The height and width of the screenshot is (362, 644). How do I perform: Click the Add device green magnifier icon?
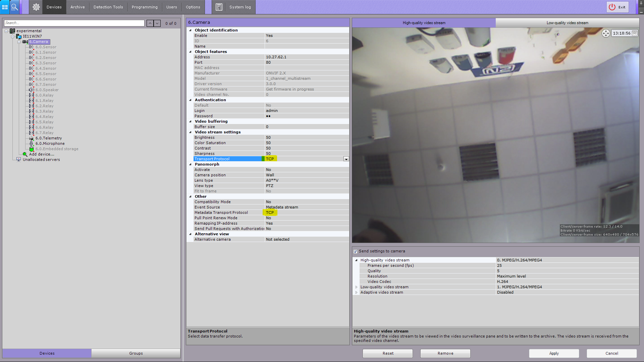pyautogui.click(x=25, y=154)
